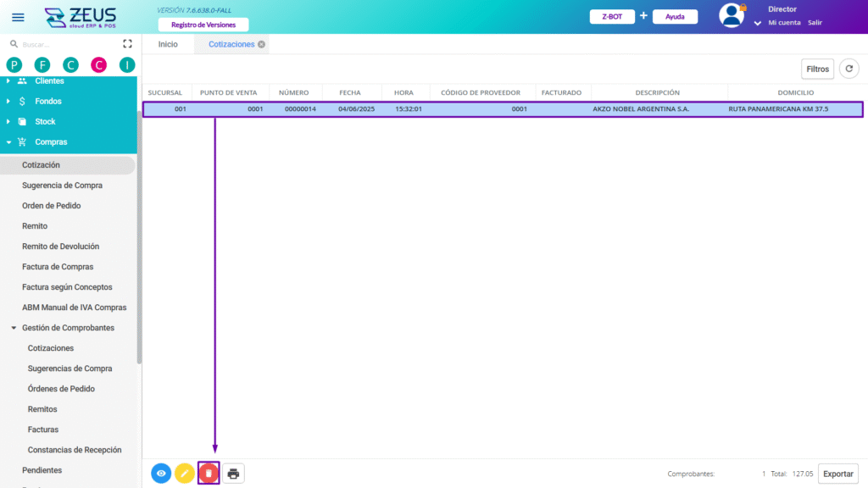Open the hamburger menu

(18, 17)
